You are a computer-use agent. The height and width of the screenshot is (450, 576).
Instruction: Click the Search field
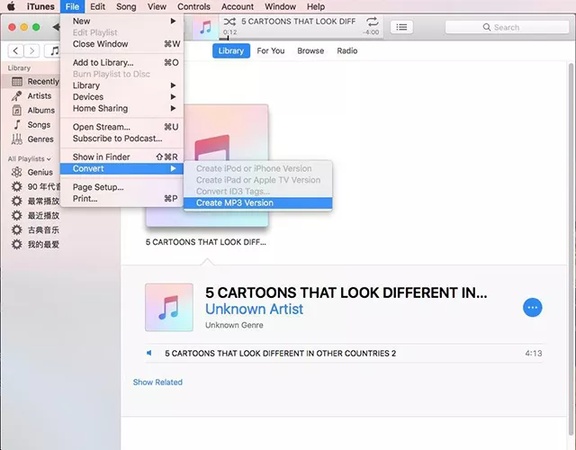coord(507,27)
